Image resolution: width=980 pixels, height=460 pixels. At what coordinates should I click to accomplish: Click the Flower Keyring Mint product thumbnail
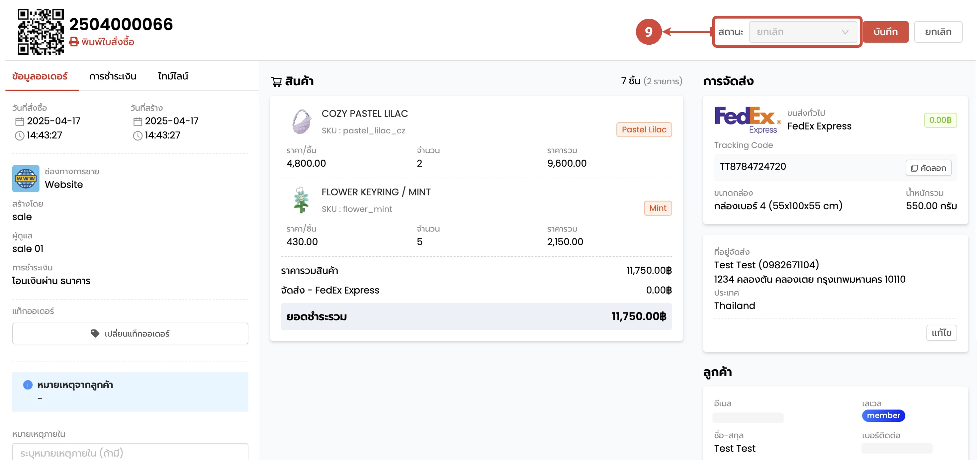point(301,200)
